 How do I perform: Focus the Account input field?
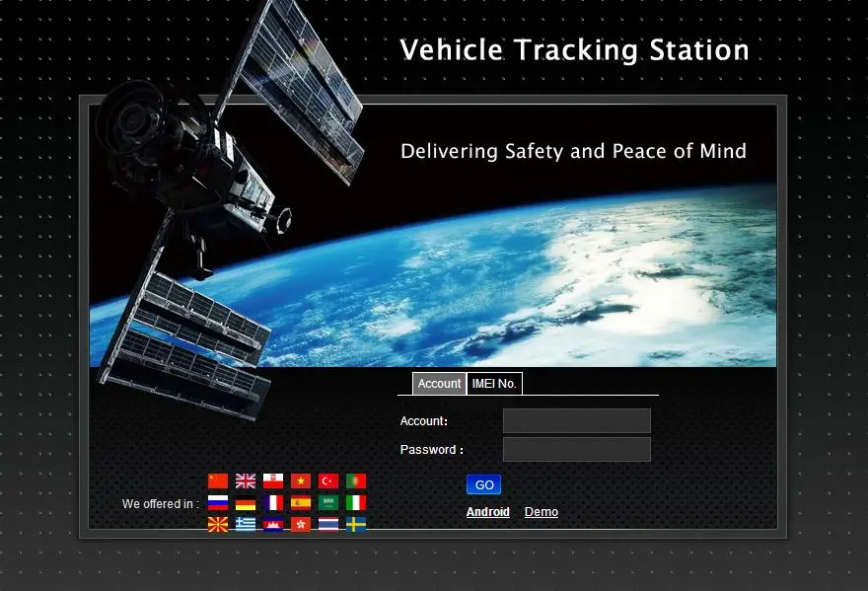[x=577, y=421]
